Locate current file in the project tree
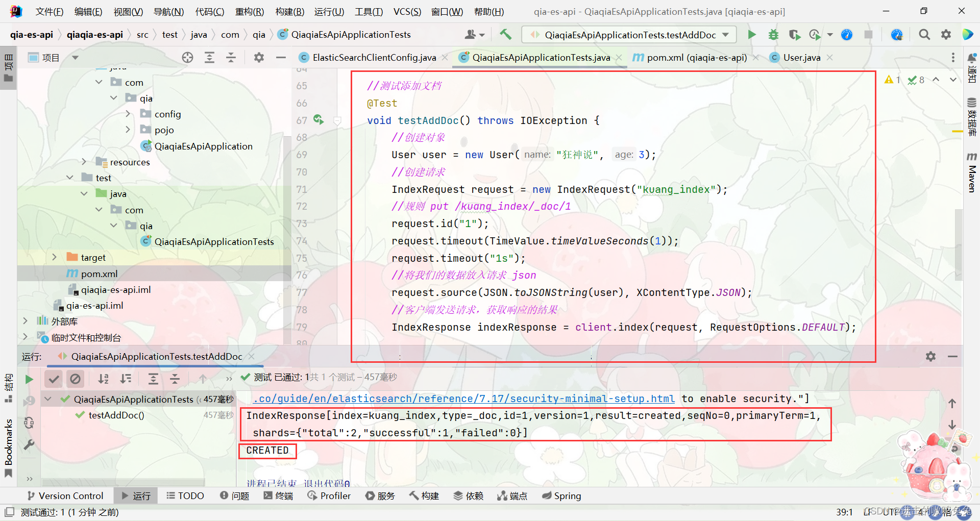This screenshot has width=980, height=521. coord(187,58)
